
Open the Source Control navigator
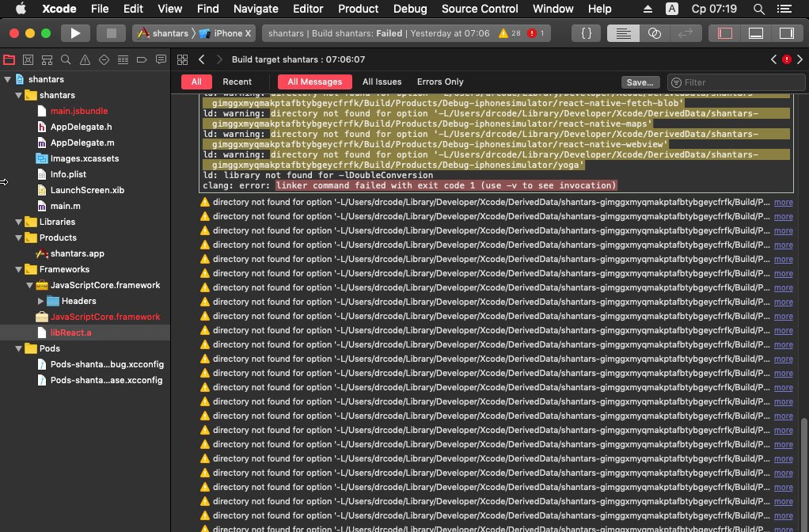[x=28, y=60]
